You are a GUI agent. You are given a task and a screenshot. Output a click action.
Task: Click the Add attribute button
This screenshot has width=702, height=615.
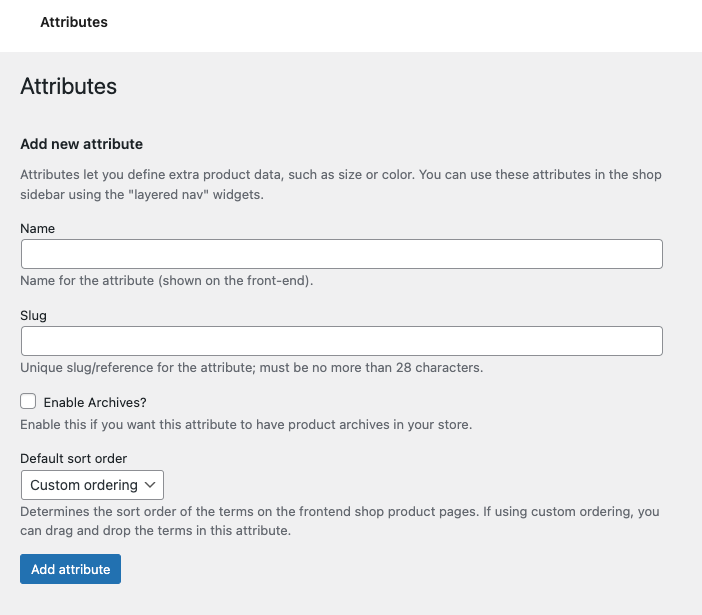click(70, 569)
